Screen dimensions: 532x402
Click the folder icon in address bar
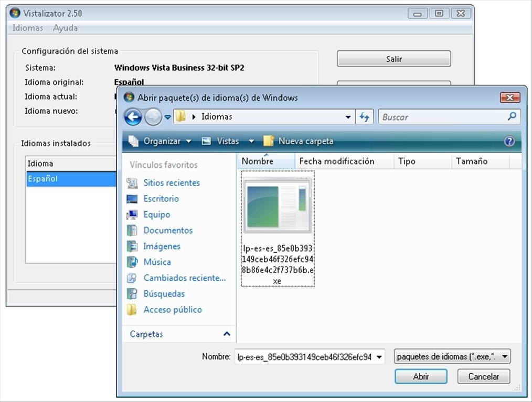click(181, 116)
